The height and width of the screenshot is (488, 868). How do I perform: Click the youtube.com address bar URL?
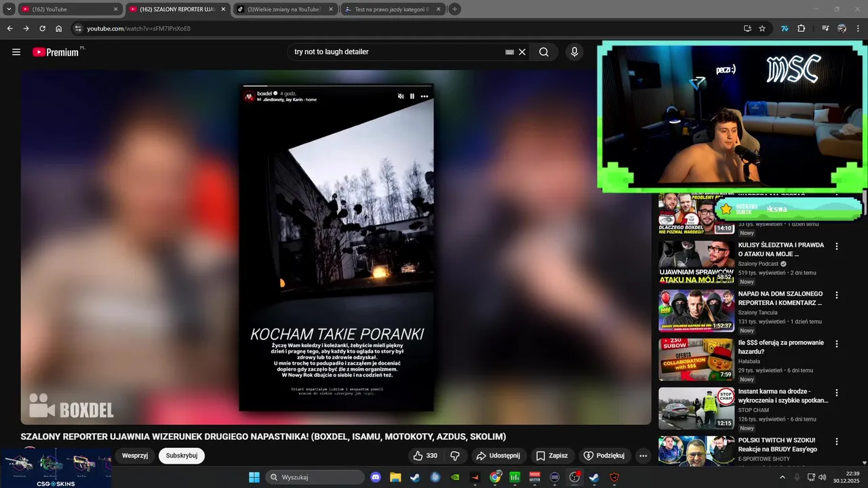(x=138, y=28)
